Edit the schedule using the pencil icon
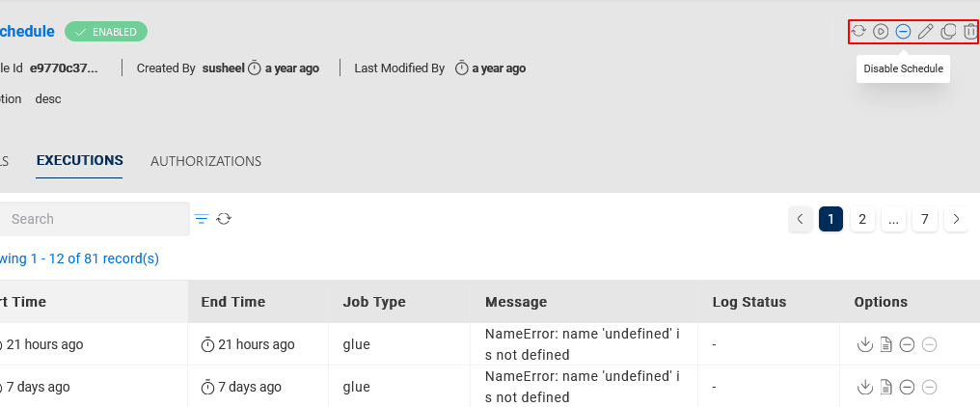The height and width of the screenshot is (407, 980). tap(925, 32)
